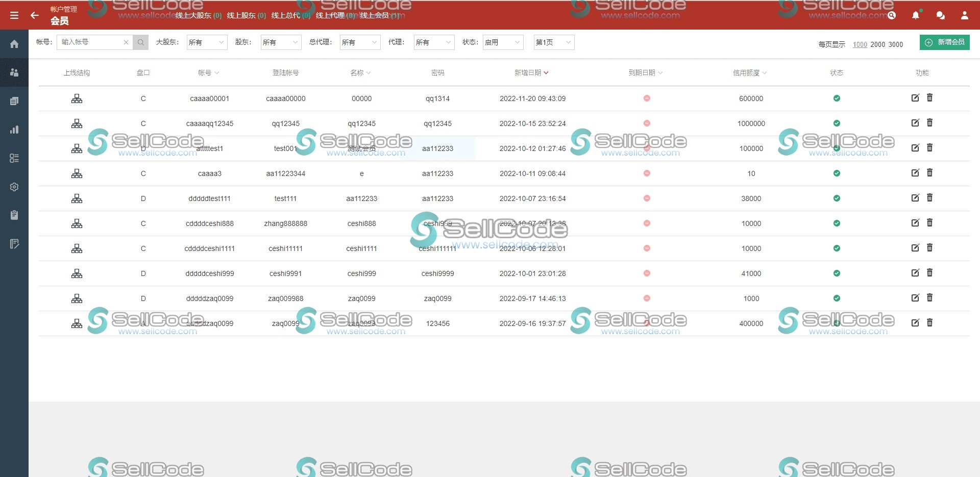The image size is (980, 477).
Task: Open the 大股东 filter dropdown
Action: (207, 42)
